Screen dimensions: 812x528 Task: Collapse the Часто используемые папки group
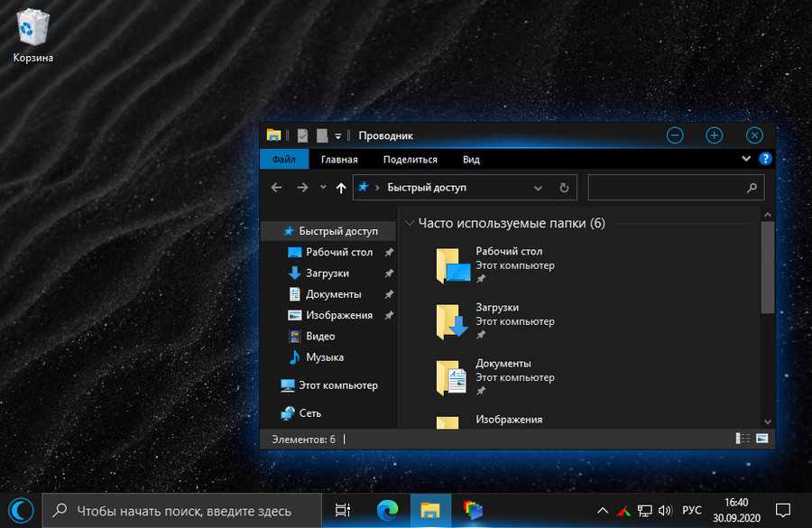410,223
